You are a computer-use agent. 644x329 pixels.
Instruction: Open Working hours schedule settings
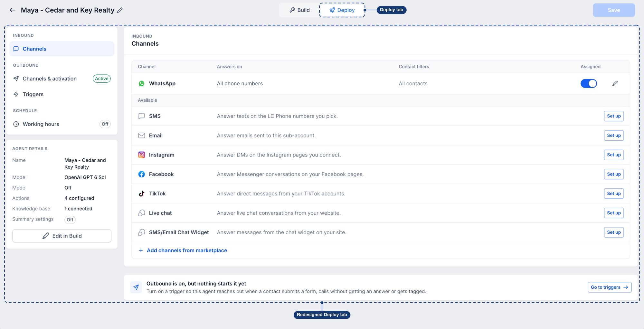click(x=62, y=124)
